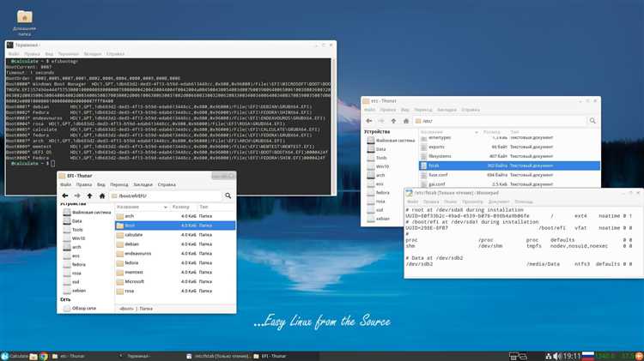This screenshot has width=644, height=361.
Task: Open Переход menu in EFI Thunar
Action: click(118, 184)
